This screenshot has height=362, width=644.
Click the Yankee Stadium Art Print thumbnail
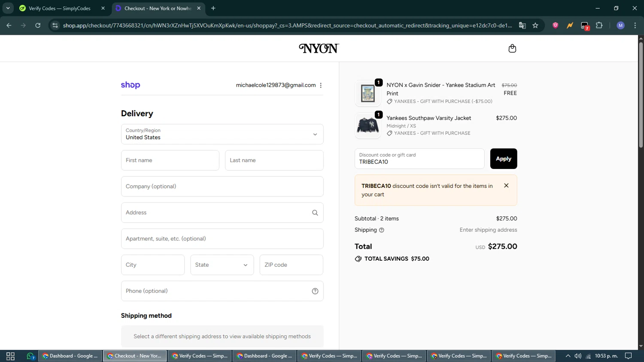(368, 93)
